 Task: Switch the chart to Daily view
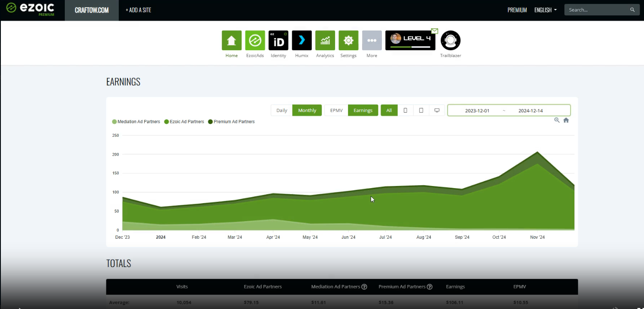(281, 110)
